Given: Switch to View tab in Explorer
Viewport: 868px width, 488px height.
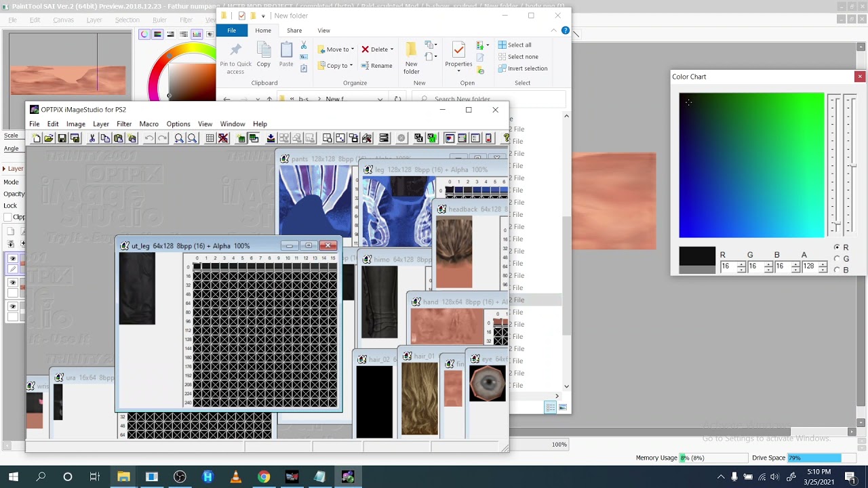Looking at the screenshot, I should click(324, 30).
